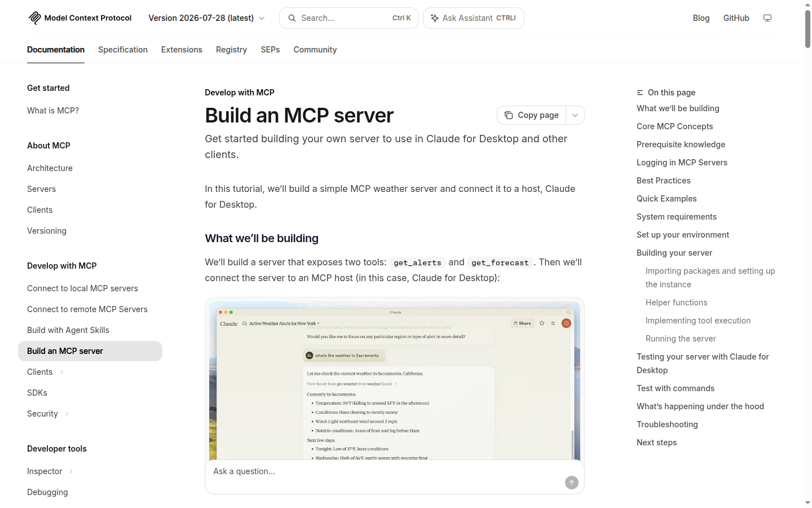This screenshot has height=508, width=812.
Task: Open Debugging in sidebar
Action: [47, 492]
